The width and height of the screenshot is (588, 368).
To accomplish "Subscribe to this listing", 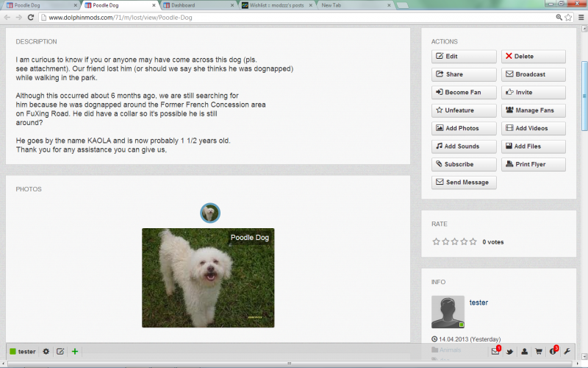I will [464, 164].
